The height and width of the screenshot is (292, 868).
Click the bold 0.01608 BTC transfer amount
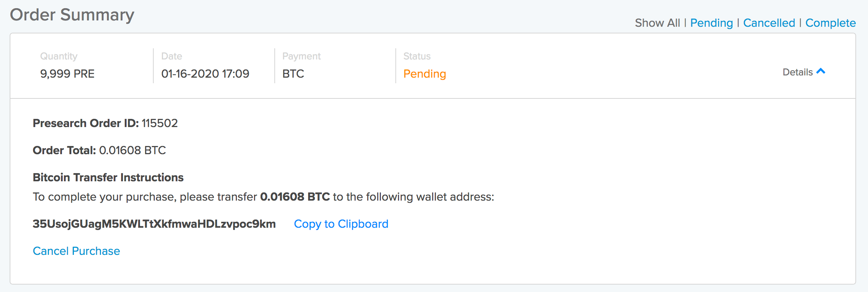pyautogui.click(x=295, y=197)
